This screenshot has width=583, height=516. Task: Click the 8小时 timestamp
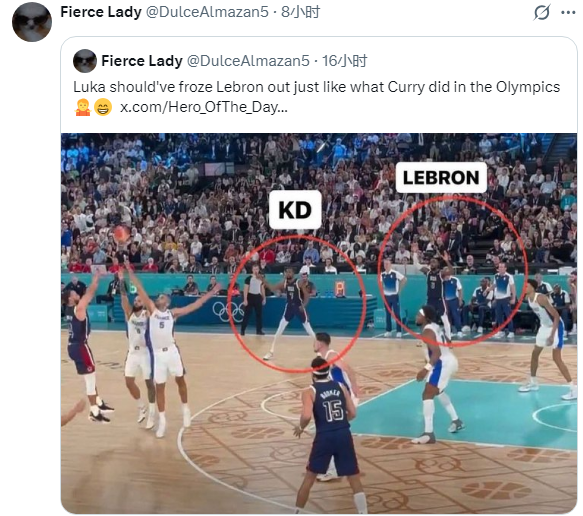pyautogui.click(x=300, y=12)
